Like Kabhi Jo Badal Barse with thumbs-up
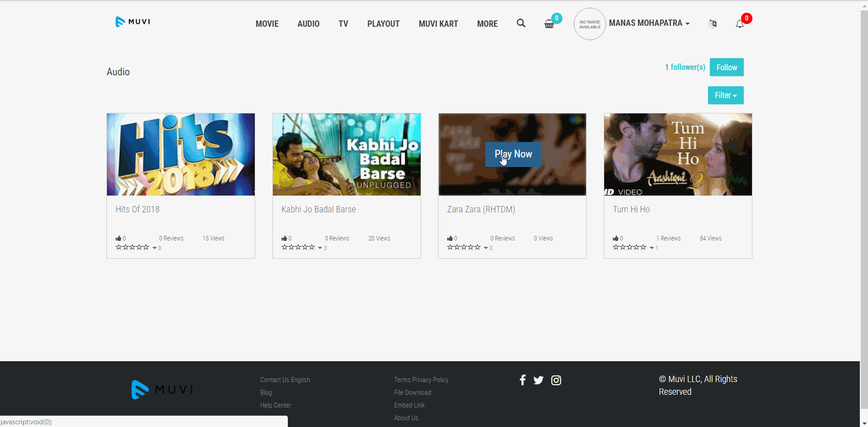The width and height of the screenshot is (868, 427). click(284, 238)
